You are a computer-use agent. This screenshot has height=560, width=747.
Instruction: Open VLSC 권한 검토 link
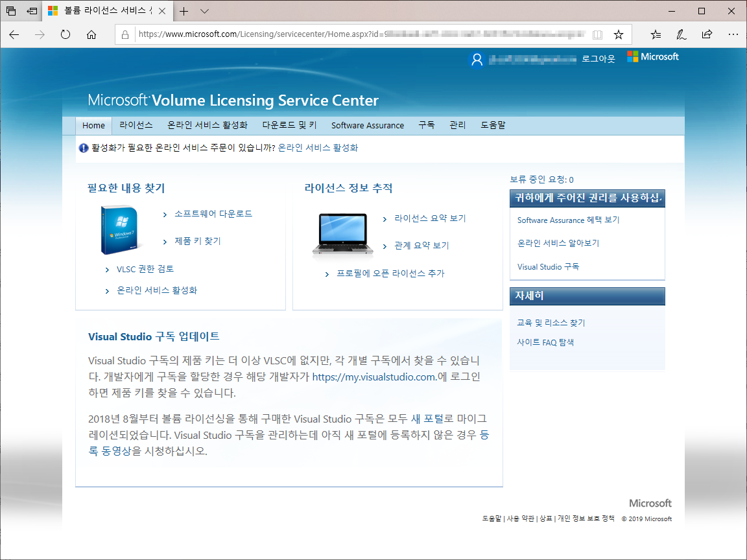click(x=145, y=269)
